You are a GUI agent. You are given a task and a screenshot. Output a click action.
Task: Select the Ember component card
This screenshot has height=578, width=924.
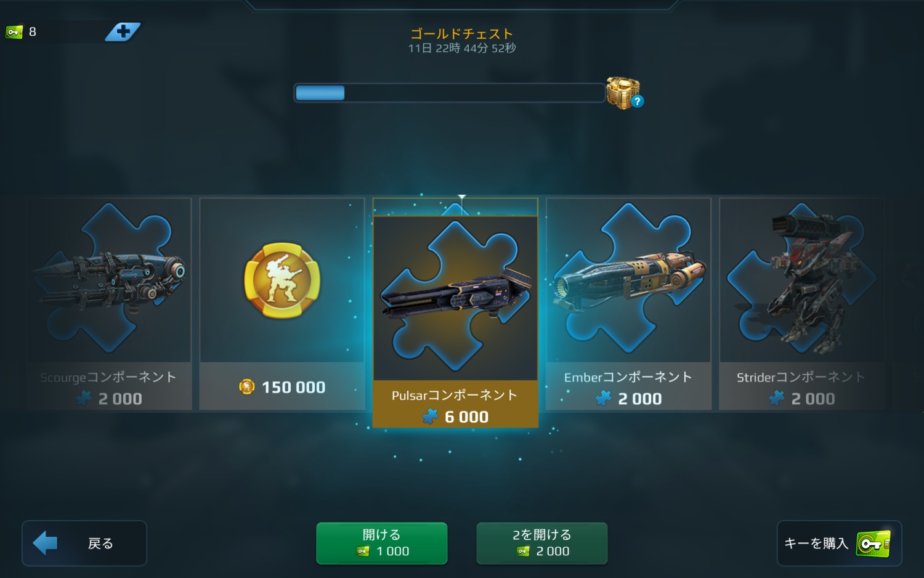pos(628,304)
